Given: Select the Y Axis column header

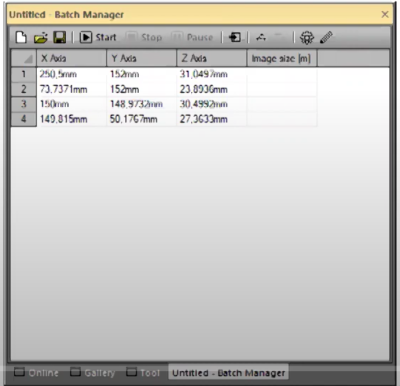Looking at the screenshot, I should (141, 58).
